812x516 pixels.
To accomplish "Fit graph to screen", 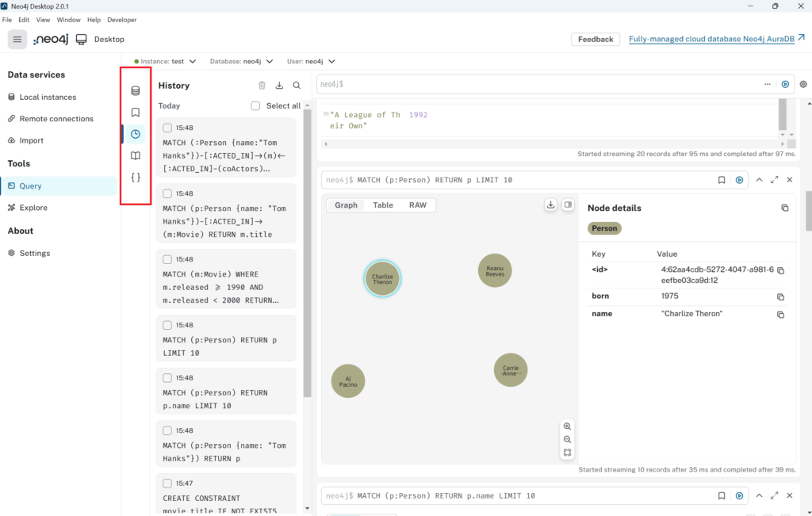I will coord(568,453).
